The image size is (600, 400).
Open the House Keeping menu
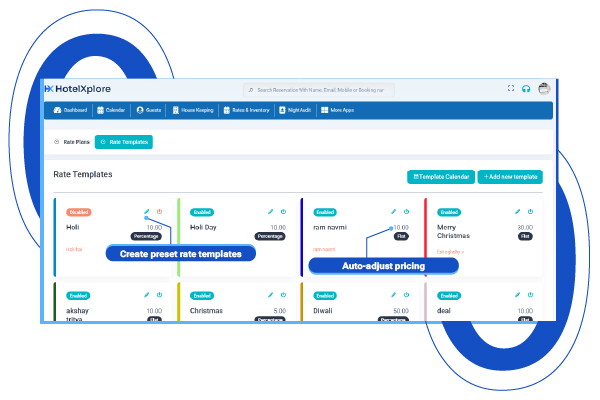click(x=193, y=110)
